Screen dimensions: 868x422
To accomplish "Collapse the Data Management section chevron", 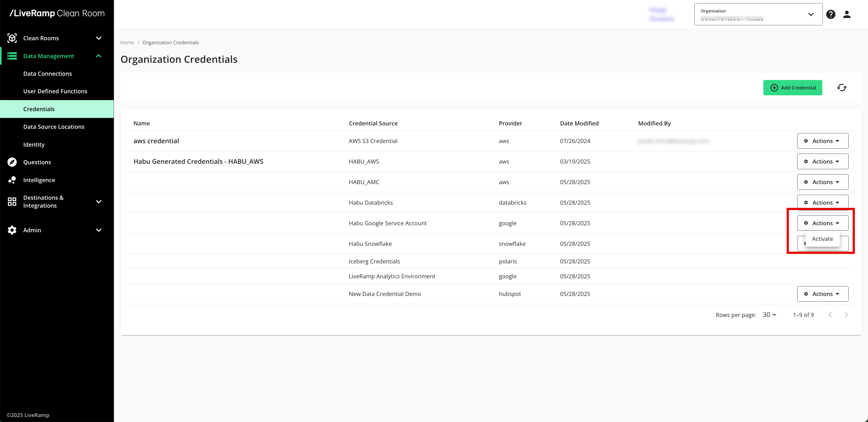I will [x=99, y=56].
